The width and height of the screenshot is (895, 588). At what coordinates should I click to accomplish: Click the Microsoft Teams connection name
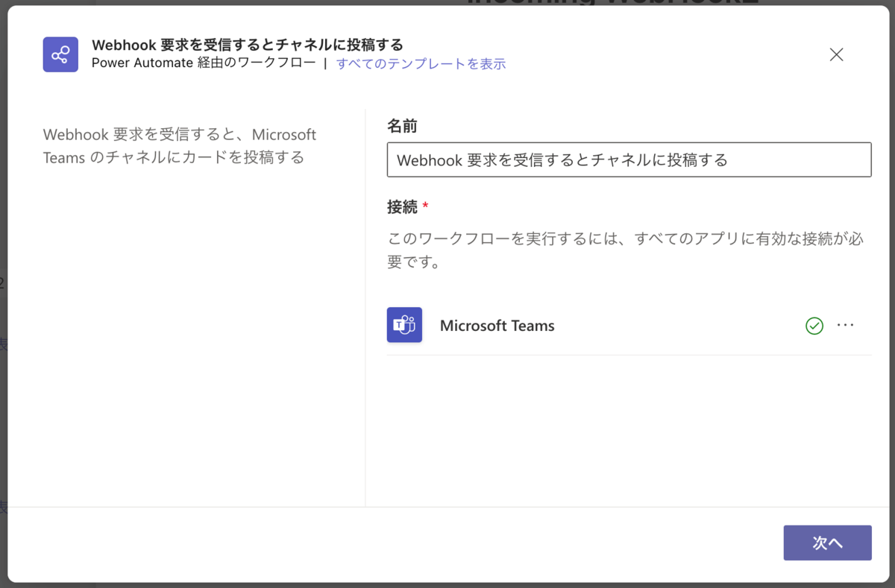click(x=497, y=326)
